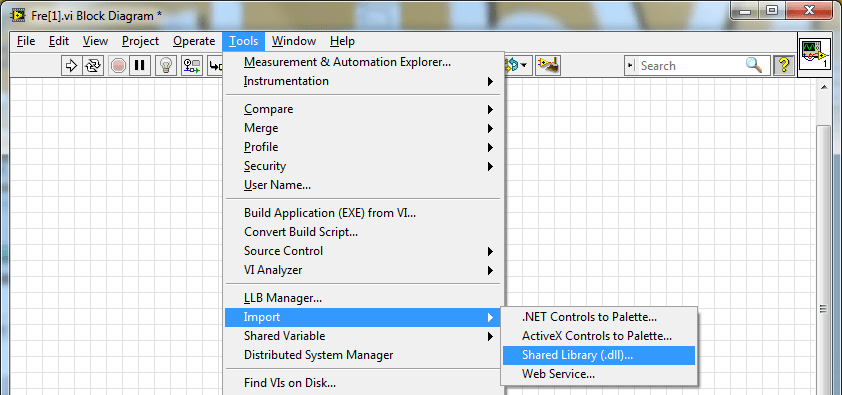Open the Search field options arrow
Image resolution: width=842 pixels, height=395 pixels.
(632, 65)
